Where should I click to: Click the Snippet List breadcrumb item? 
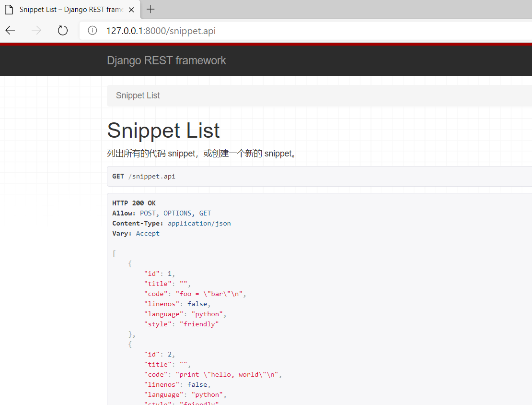coord(138,95)
